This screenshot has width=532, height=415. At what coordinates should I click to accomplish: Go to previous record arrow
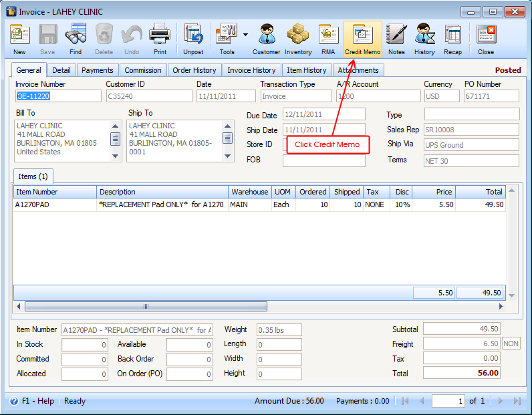pos(422,401)
